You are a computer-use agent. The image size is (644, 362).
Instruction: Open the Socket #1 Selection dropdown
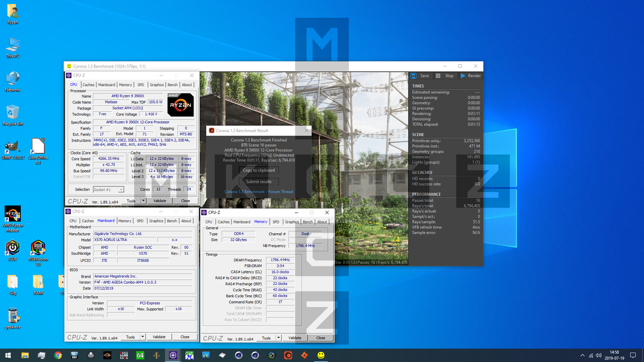pyautogui.click(x=108, y=190)
